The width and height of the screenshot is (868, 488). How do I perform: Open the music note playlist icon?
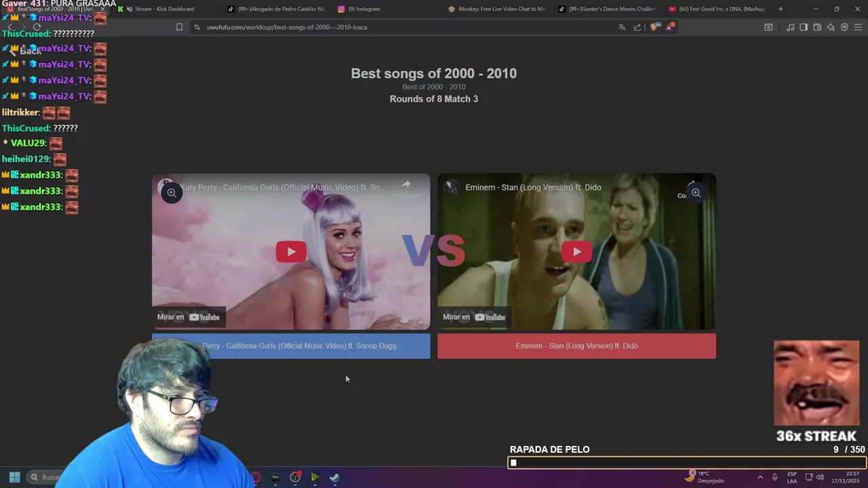[790, 27]
